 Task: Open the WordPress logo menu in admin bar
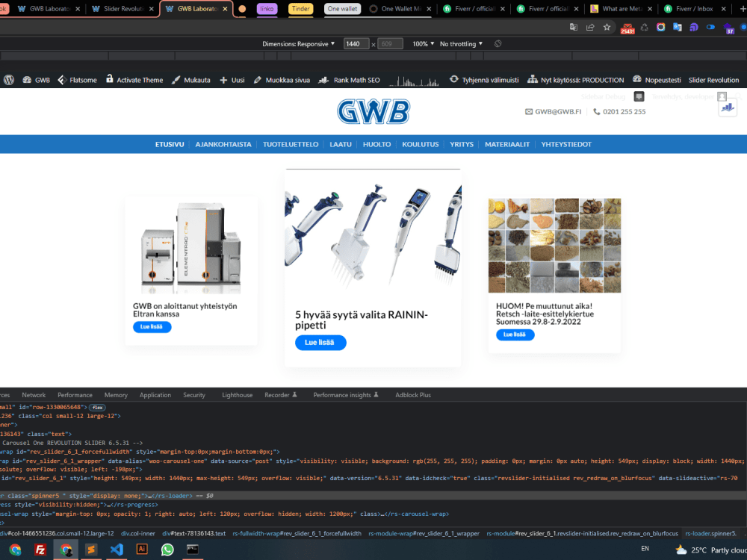click(8, 80)
